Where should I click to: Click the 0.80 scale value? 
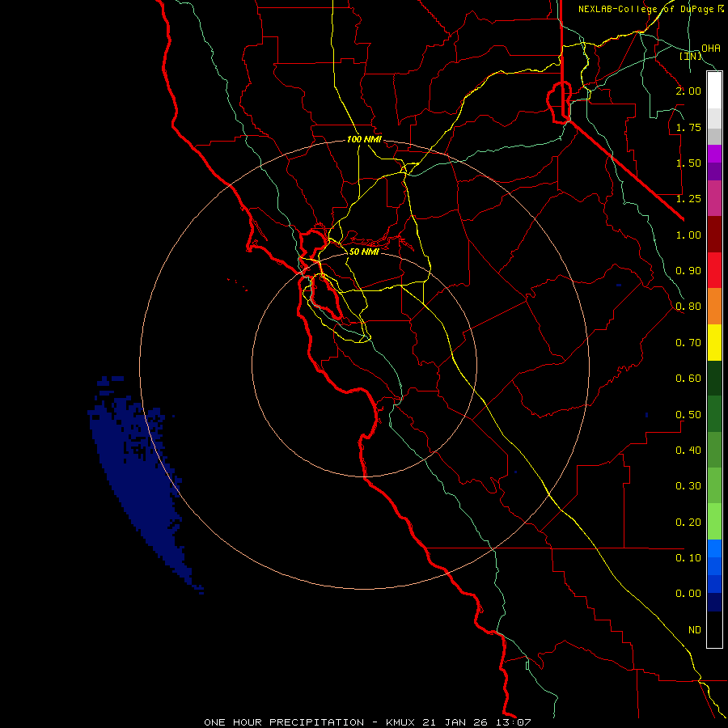(688, 307)
